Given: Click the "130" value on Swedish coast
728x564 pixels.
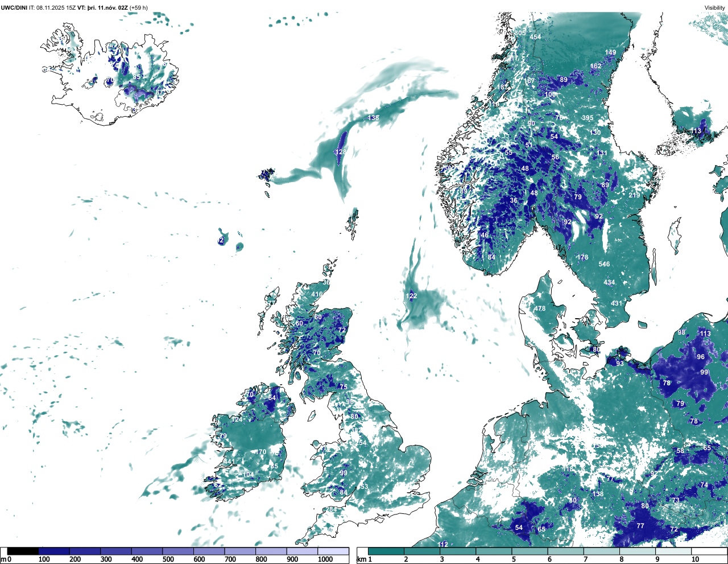Looking at the screenshot, I should (x=595, y=133).
